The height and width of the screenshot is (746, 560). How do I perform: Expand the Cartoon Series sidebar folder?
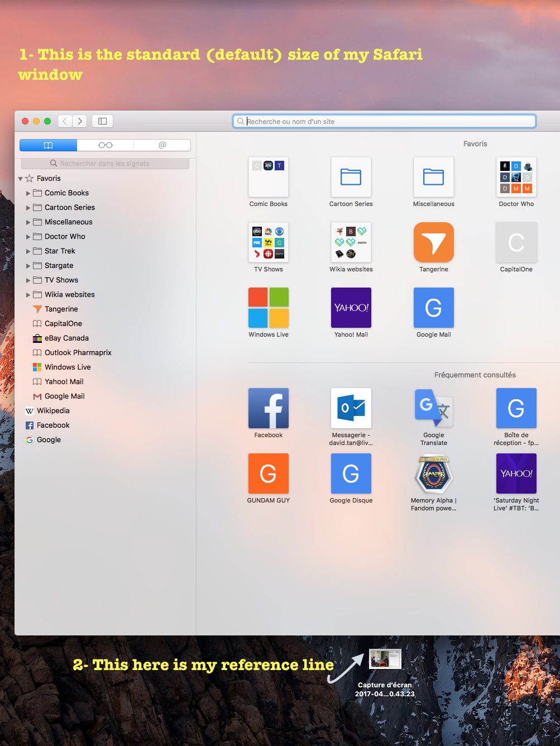[28, 208]
